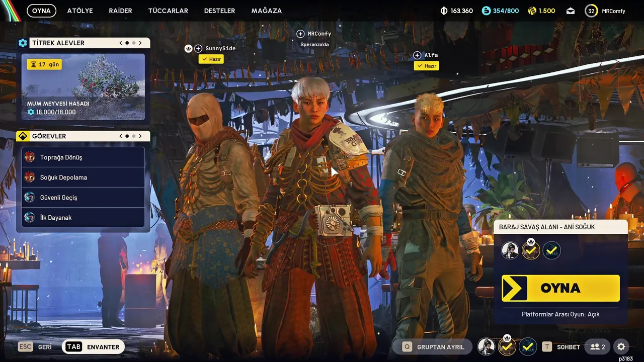Click the SunnySide player name
644x362 pixels.
click(x=220, y=48)
